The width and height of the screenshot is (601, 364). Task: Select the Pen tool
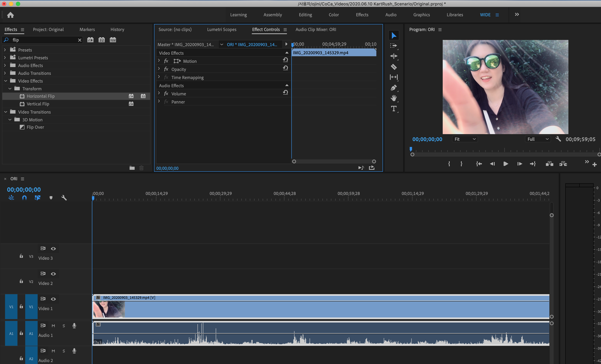pyautogui.click(x=393, y=88)
